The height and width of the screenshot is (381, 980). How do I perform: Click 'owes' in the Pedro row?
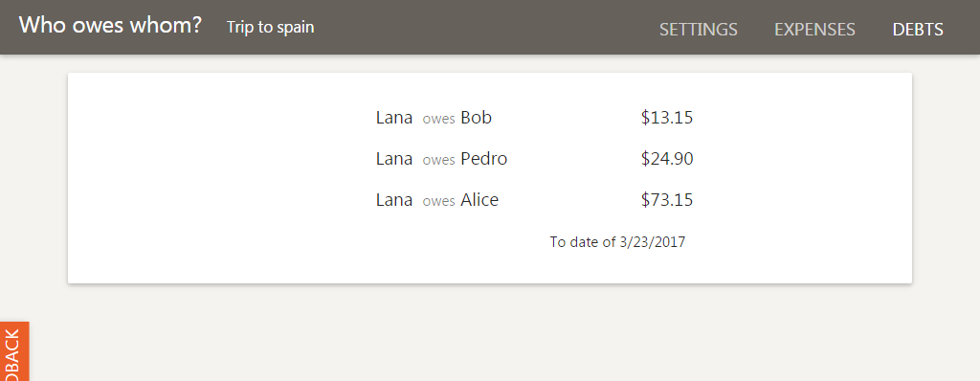(x=438, y=160)
